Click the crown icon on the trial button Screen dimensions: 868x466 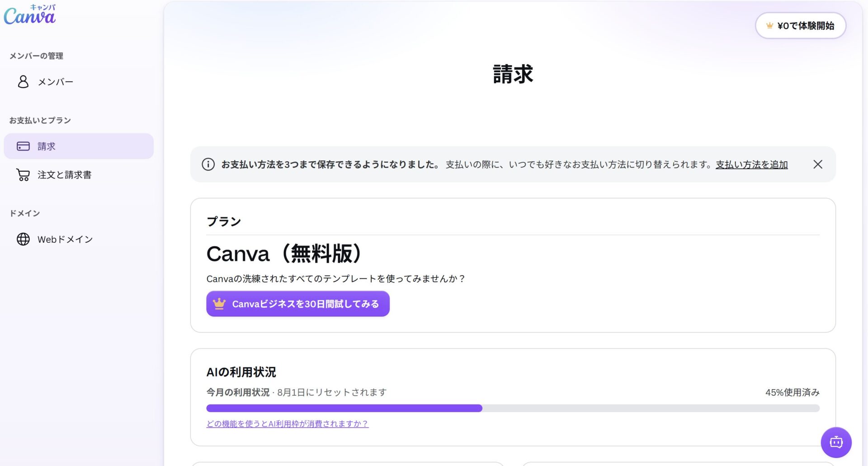(x=219, y=304)
